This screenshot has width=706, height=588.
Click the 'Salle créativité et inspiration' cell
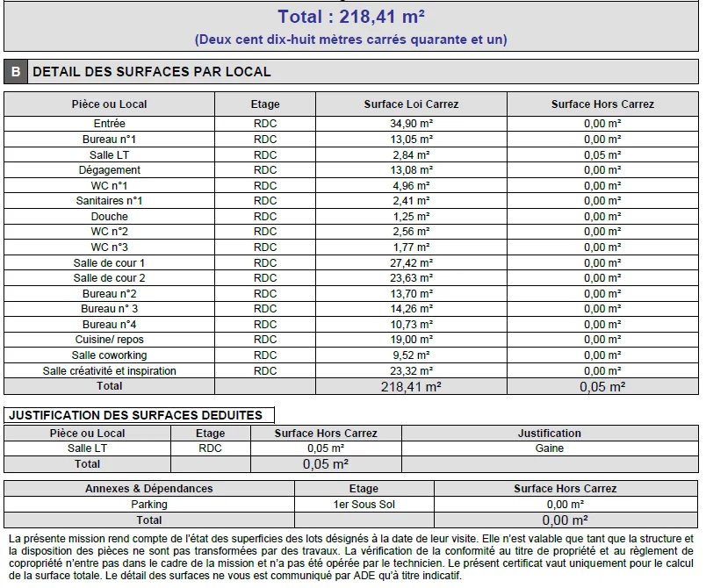[110, 371]
